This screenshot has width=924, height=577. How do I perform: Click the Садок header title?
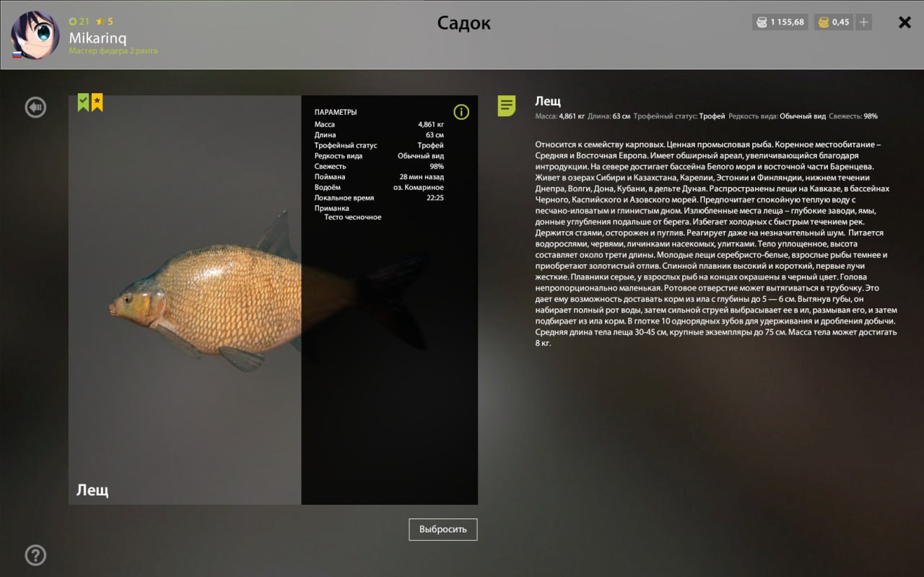[x=463, y=23]
